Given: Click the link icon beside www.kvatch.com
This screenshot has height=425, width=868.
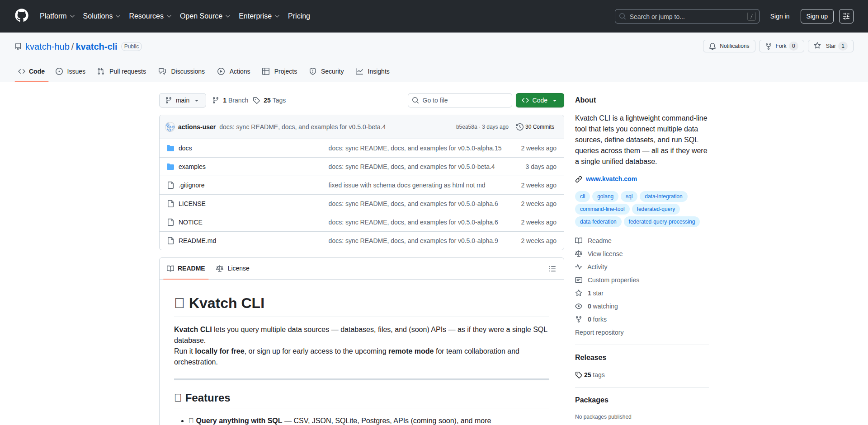Looking at the screenshot, I should point(579,179).
